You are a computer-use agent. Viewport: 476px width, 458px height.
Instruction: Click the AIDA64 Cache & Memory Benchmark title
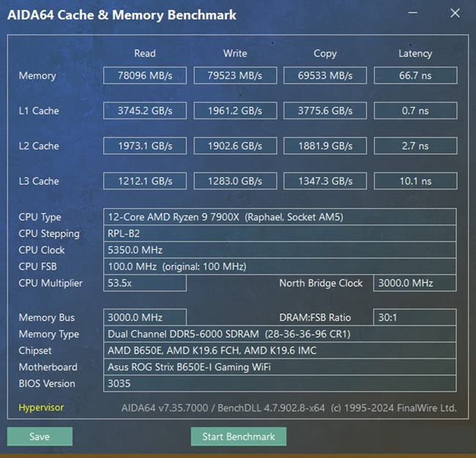pyautogui.click(x=122, y=15)
